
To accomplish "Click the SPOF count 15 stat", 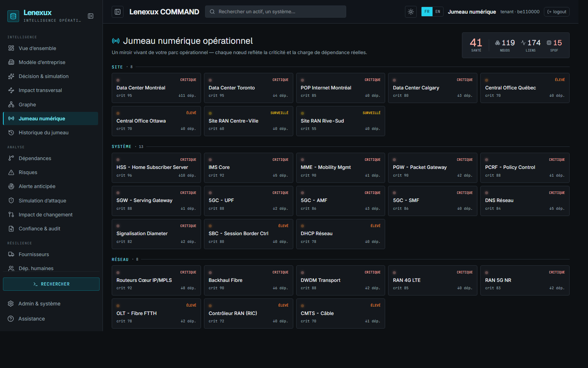I will [554, 45].
